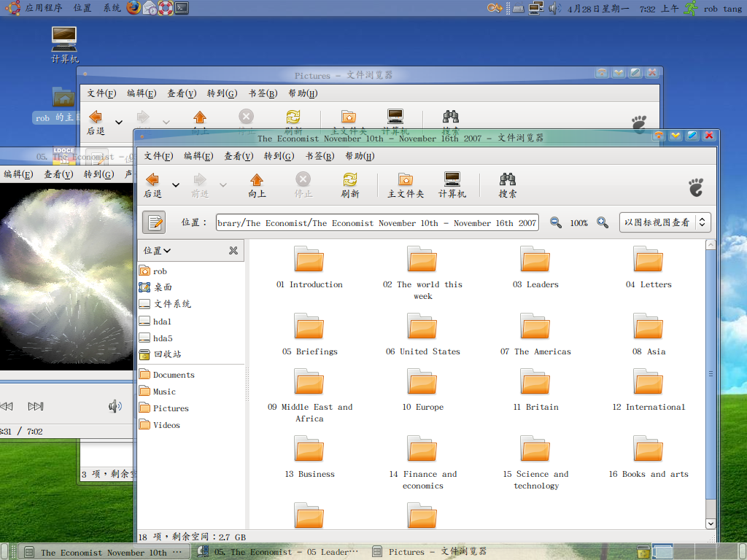
Task: Select the 02 The world this week folder
Action: point(422,273)
